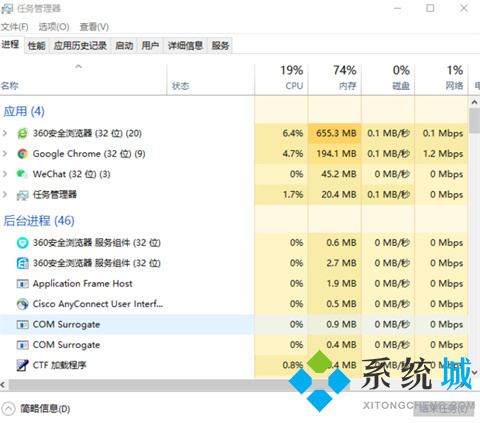Screen dimensions: 480x423
Task: Click the Application Frame Host icon
Action: (22, 284)
